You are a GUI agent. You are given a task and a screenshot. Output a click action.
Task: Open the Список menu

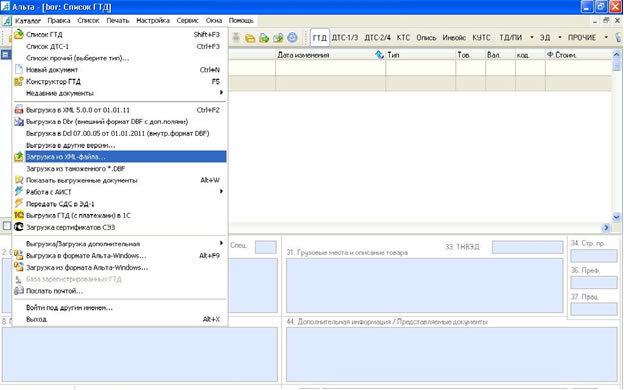point(88,21)
